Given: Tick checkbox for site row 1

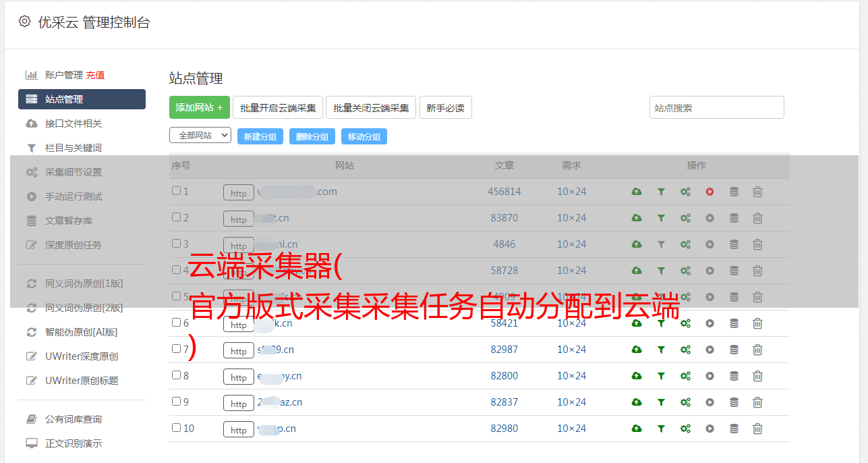Looking at the screenshot, I should coord(176,191).
